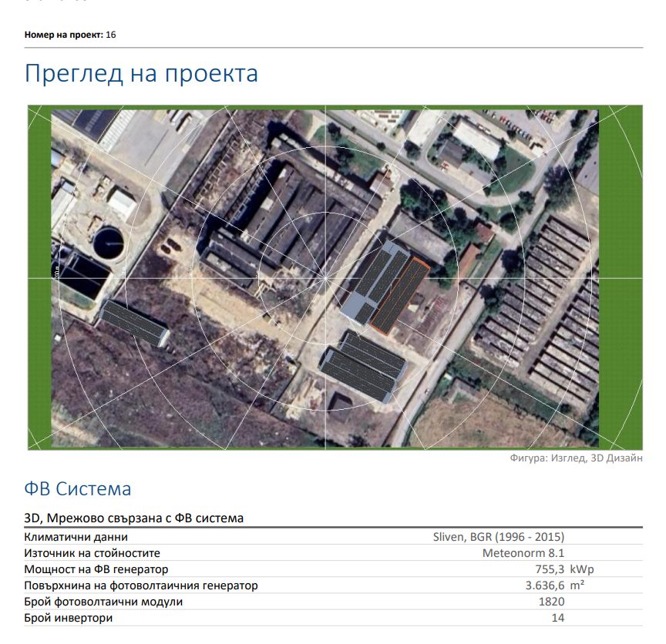Click the 755,3 kWp power value
Screen dimensions: 666x644
(558, 569)
